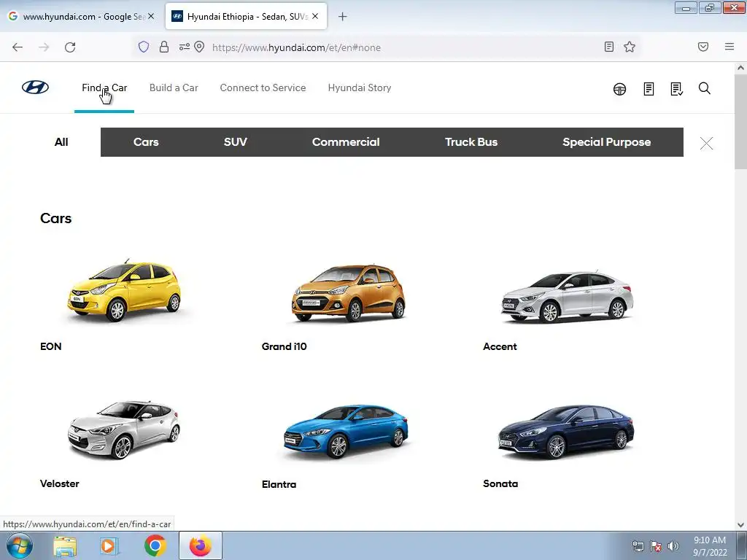The image size is (747, 560).
Task: Open a new browser tab
Action: pyautogui.click(x=343, y=17)
